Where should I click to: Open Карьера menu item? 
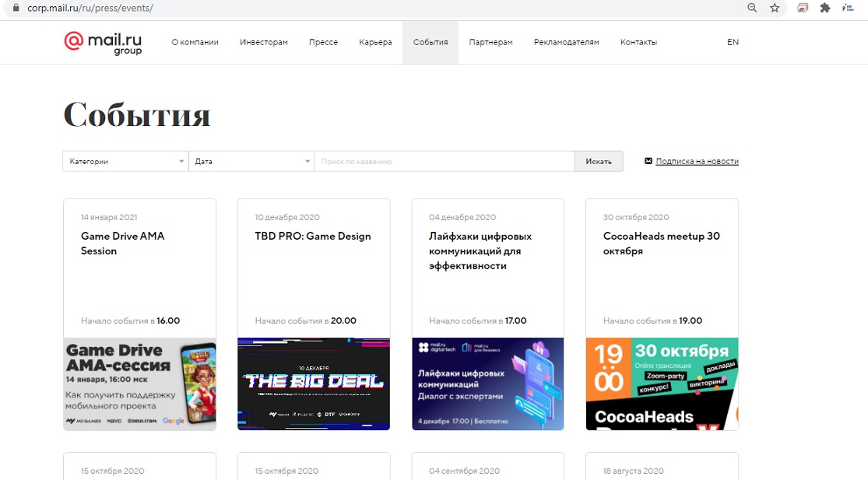pos(375,42)
